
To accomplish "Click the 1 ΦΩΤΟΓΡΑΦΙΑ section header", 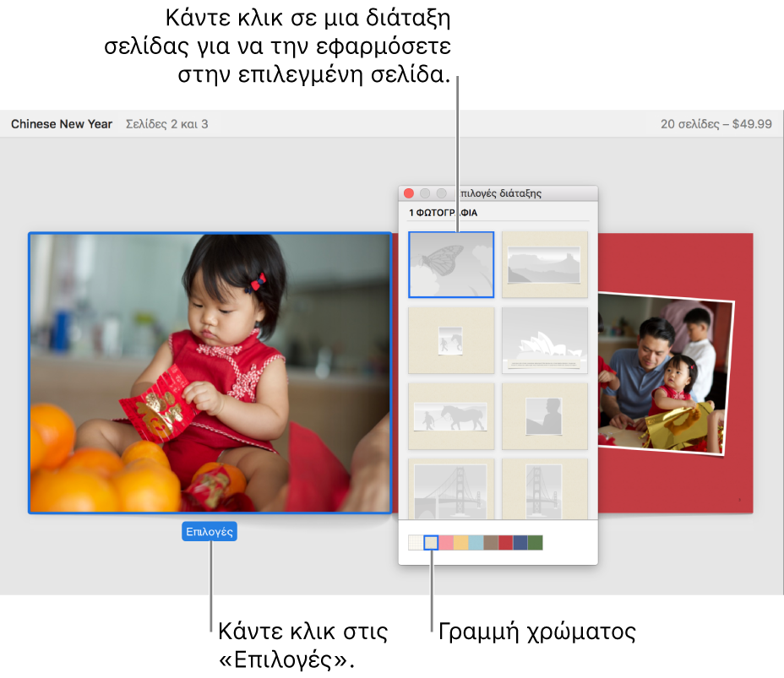I will point(443,213).
